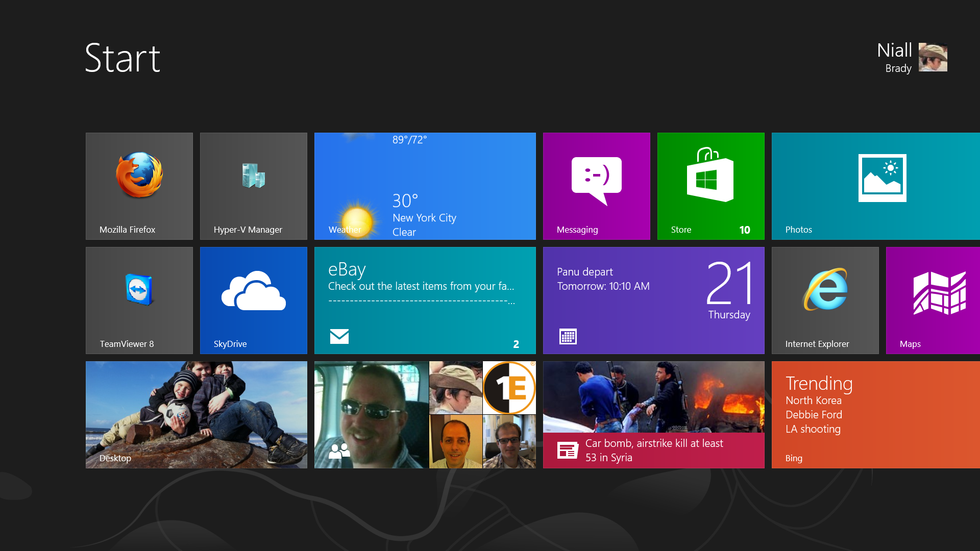The image size is (980, 551).
Task: Click 'LA shooting' trending topic
Action: point(813,429)
